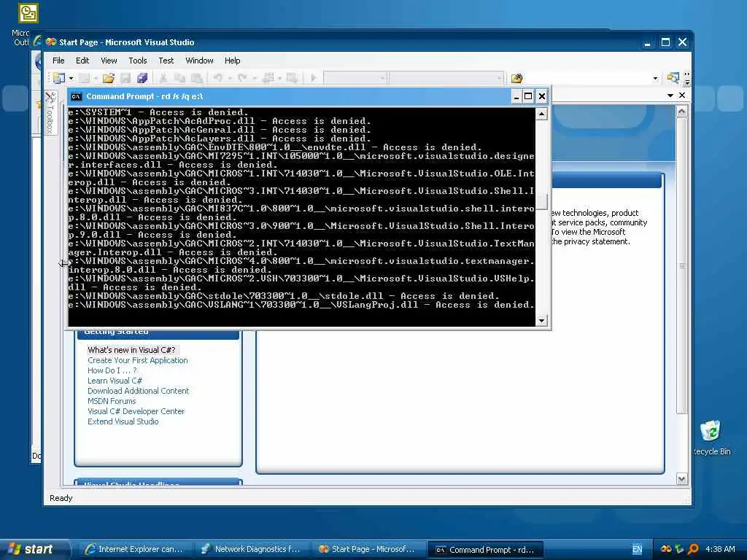Open the New Project dropdown arrow
The image size is (747, 560).
coord(71,78)
